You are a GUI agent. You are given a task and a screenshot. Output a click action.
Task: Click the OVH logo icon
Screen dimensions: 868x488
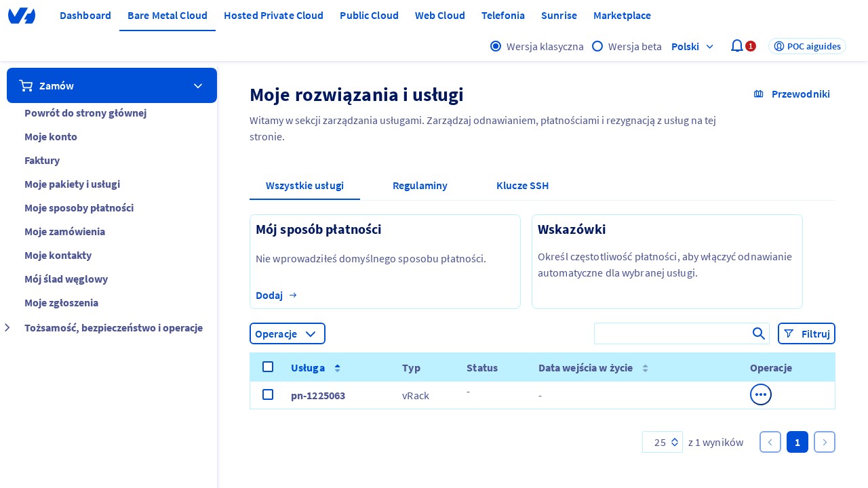pyautogui.click(x=22, y=16)
